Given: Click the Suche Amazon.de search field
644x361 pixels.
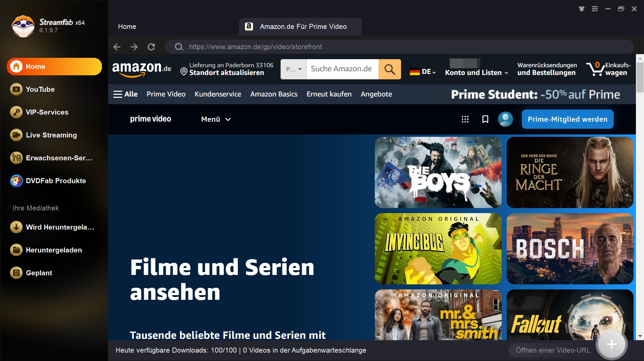Looking at the screenshot, I should (x=343, y=69).
